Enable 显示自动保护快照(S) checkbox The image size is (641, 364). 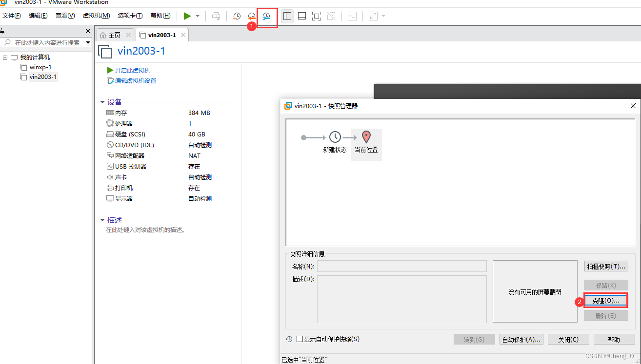click(300, 339)
